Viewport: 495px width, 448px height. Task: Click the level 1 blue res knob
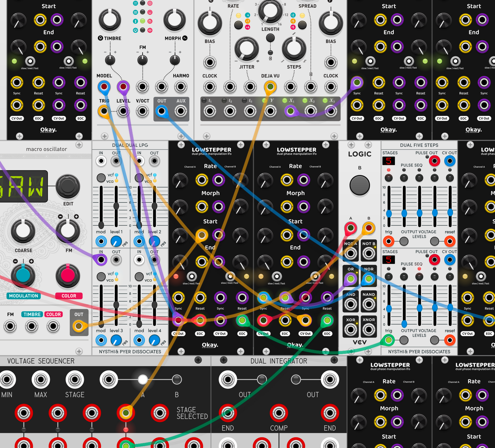pyautogui.click(x=116, y=242)
